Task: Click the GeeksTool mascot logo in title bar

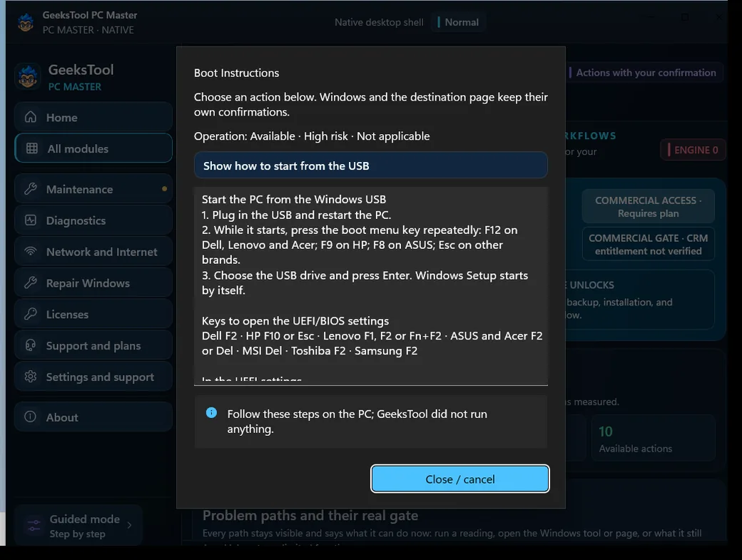Action: [x=26, y=22]
